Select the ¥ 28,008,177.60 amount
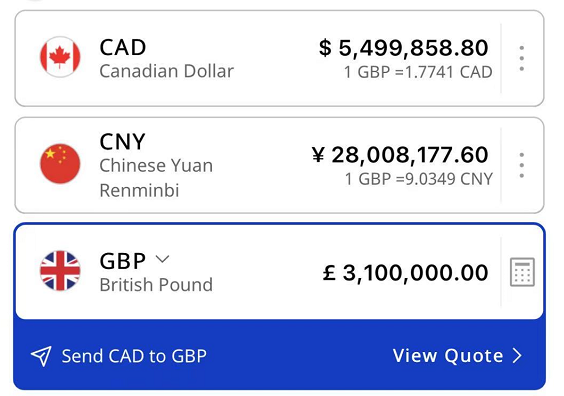 400,155
